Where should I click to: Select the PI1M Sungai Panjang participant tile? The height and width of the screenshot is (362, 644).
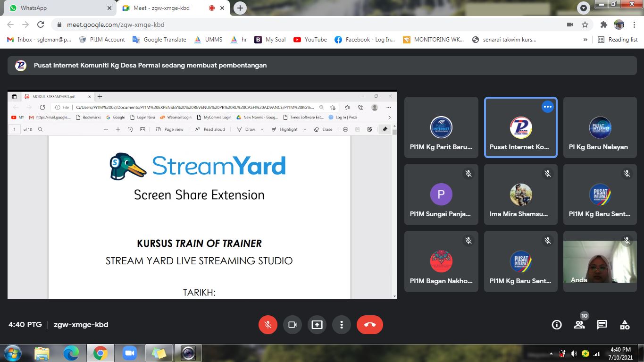(x=441, y=194)
